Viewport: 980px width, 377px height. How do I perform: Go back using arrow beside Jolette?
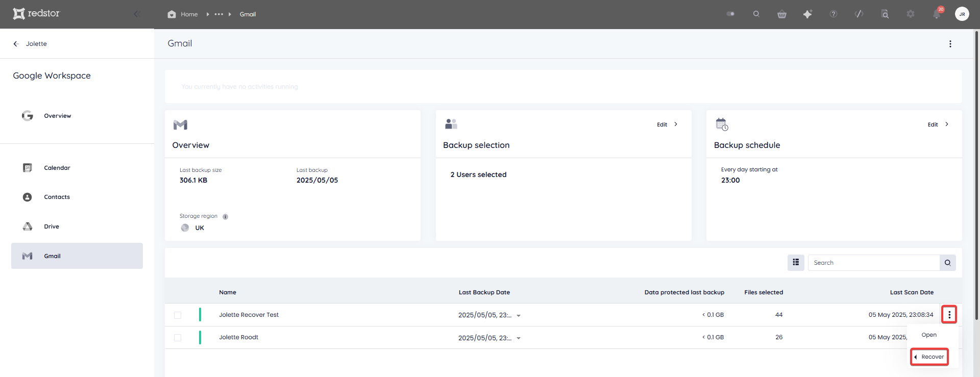coord(16,44)
